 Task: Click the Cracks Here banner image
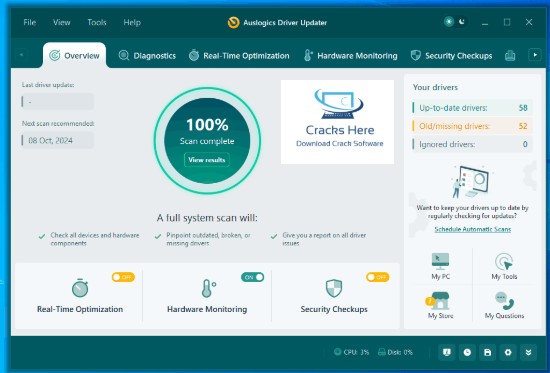337,122
